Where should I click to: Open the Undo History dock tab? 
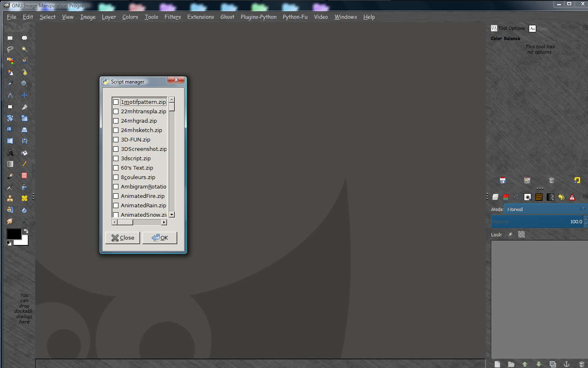(561, 197)
